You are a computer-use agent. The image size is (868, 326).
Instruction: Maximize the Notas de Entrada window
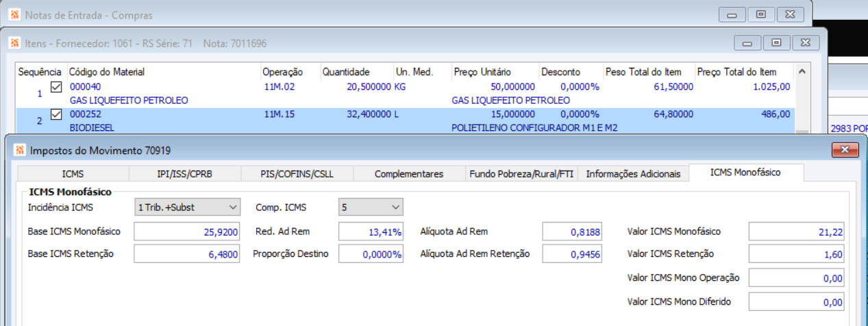point(761,14)
